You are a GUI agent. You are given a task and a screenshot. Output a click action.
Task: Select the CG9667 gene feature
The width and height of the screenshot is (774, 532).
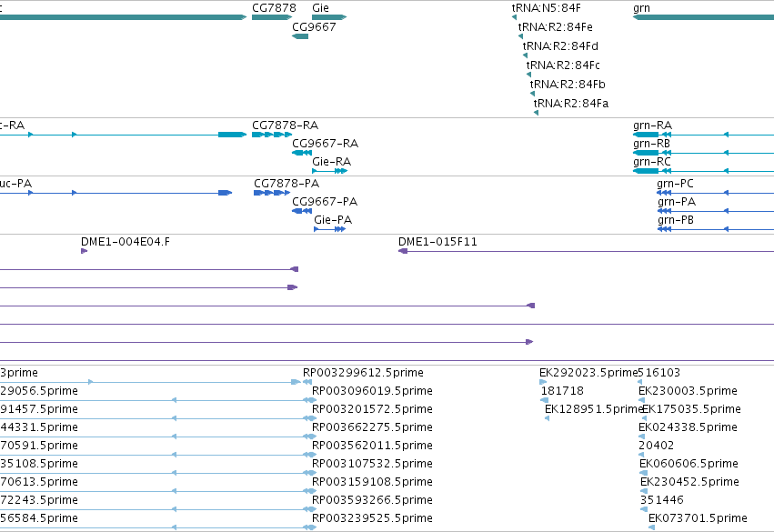click(300, 36)
